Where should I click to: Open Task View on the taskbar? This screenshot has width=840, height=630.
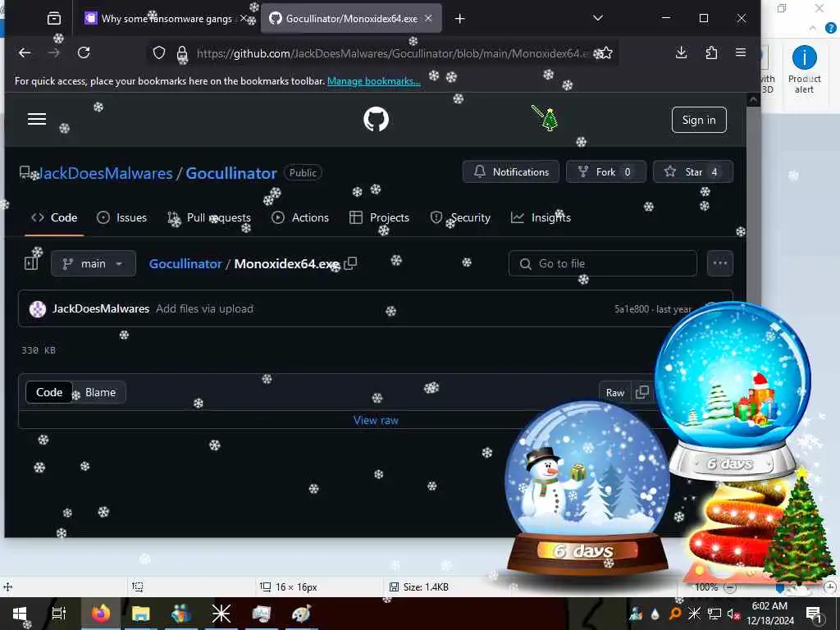pyautogui.click(x=58, y=614)
